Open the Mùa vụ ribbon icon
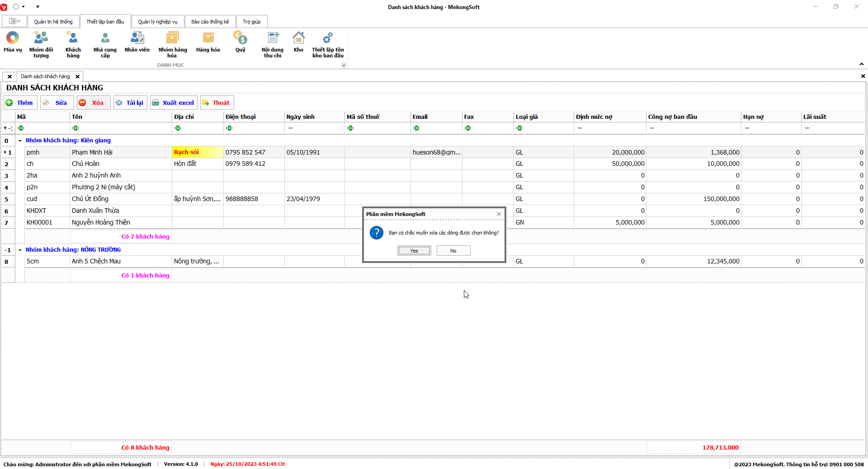The width and height of the screenshot is (868, 469). pyautogui.click(x=13, y=38)
